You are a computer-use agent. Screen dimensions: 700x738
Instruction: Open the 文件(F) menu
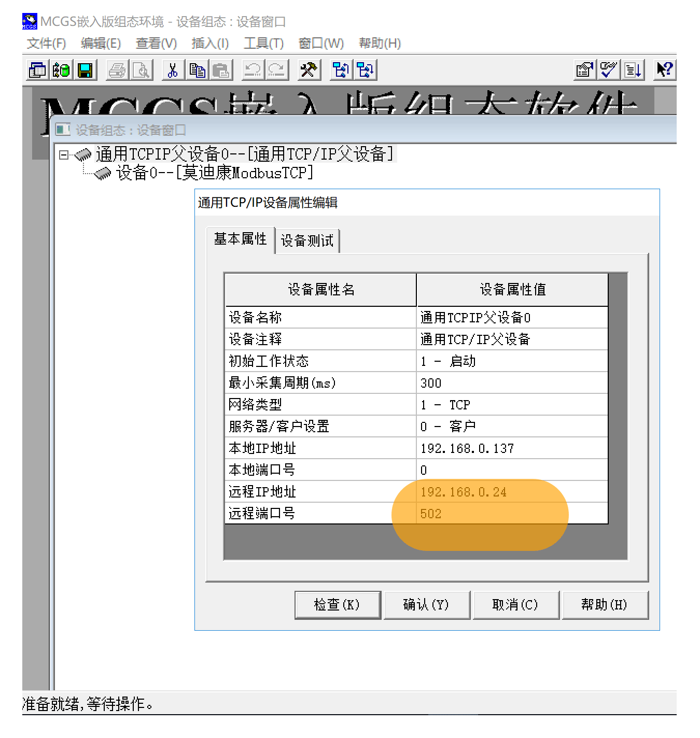(45, 44)
